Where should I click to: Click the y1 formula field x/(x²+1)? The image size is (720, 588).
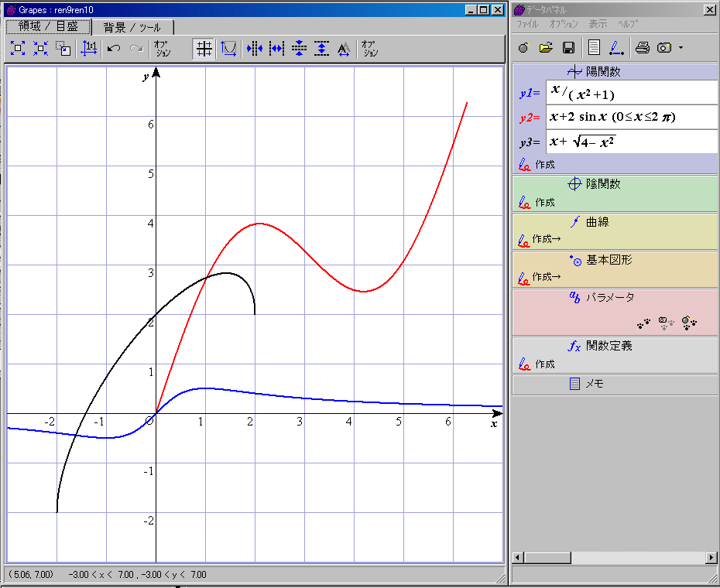632,92
